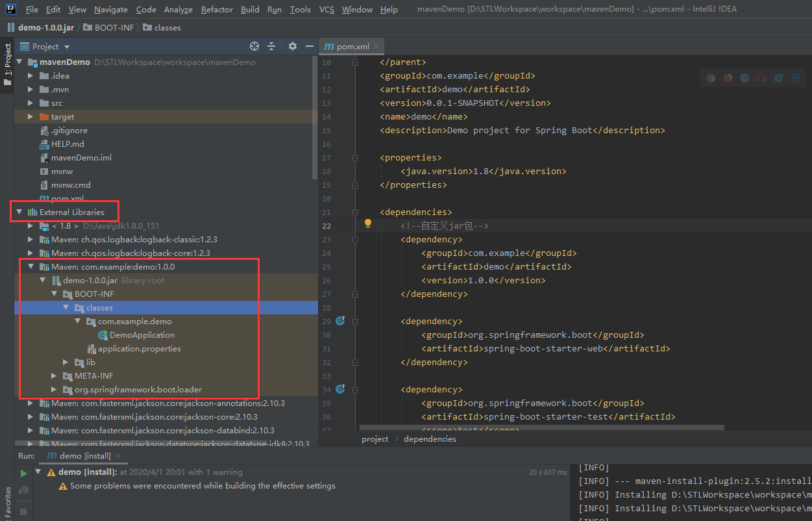Click the warning icon beside build problems message
Screen dimensions: 812x521
coord(63,486)
